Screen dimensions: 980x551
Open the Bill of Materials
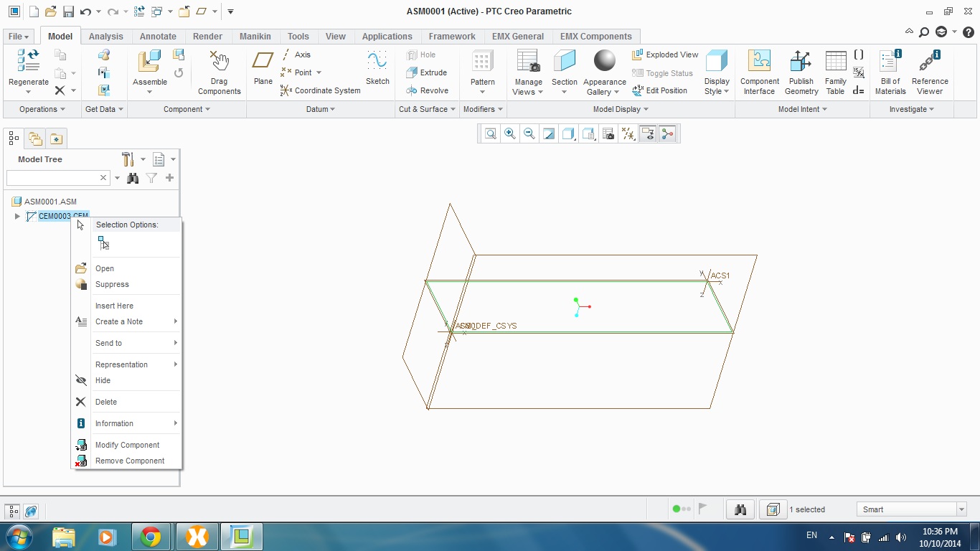(x=890, y=72)
